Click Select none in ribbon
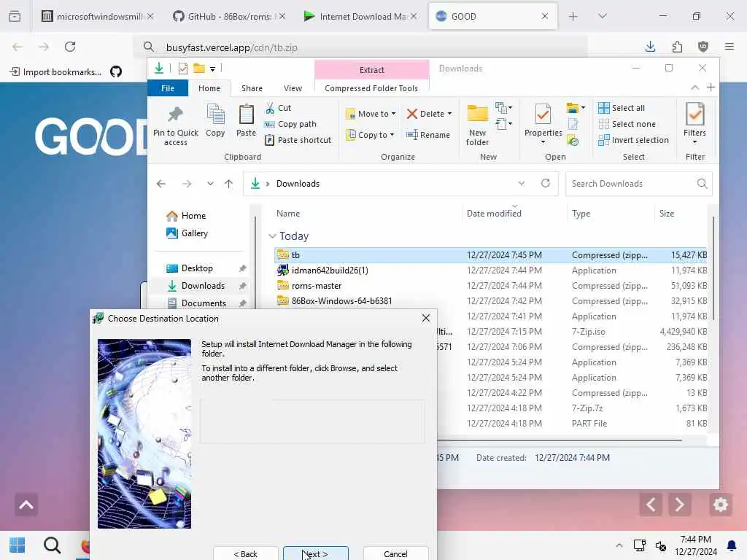This screenshot has width=747, height=560. point(627,124)
